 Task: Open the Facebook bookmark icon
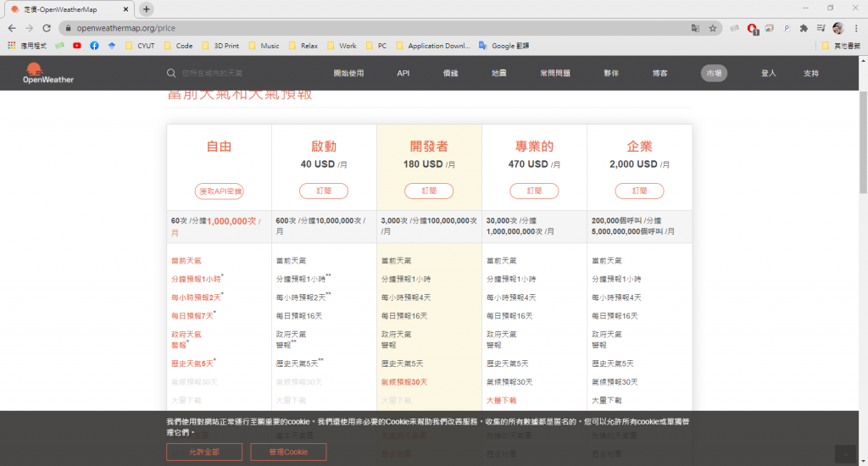[94, 46]
